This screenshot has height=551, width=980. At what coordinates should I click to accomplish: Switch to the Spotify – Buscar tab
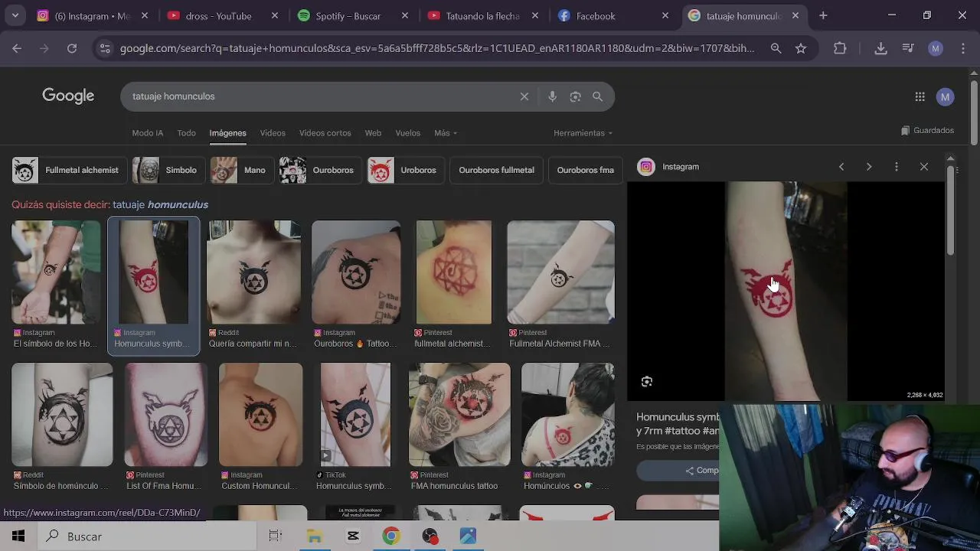point(352,15)
